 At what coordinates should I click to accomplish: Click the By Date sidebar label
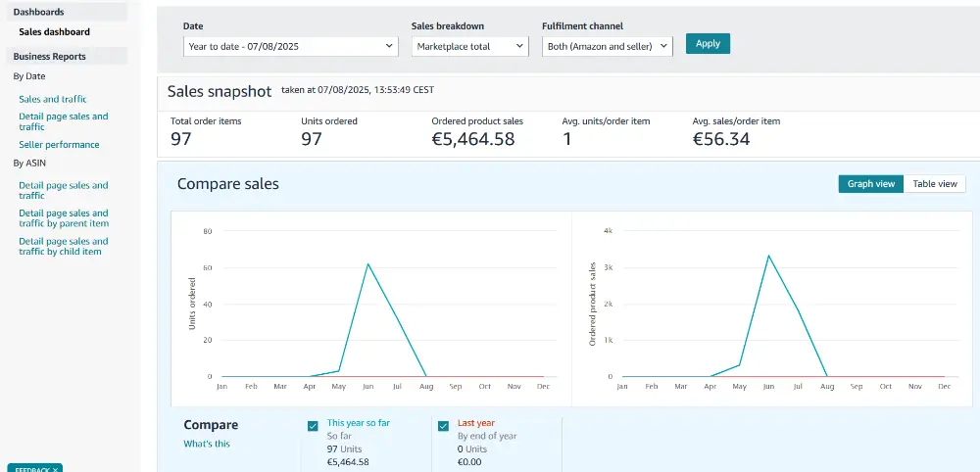29,76
